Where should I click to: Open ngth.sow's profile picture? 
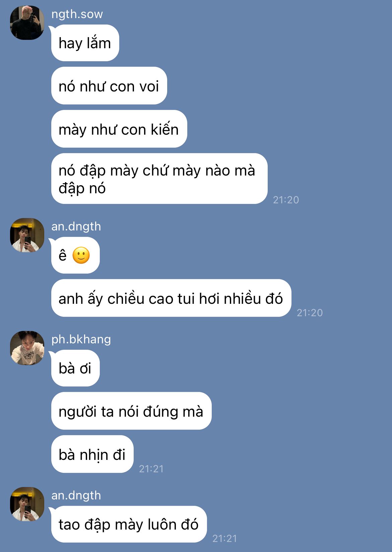tap(27, 23)
